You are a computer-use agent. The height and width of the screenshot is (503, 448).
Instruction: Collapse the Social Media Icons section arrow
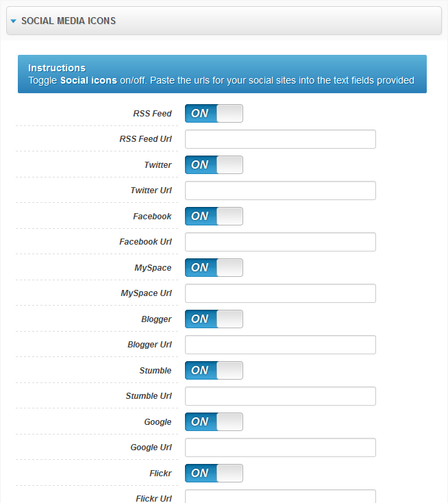coord(13,21)
